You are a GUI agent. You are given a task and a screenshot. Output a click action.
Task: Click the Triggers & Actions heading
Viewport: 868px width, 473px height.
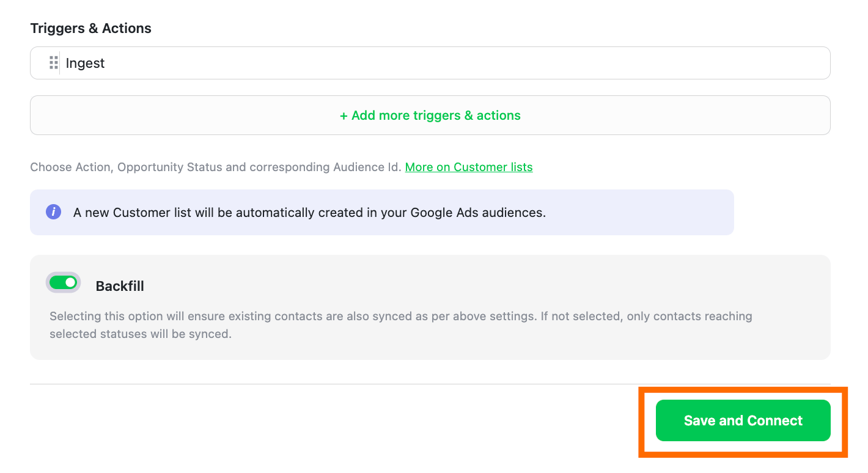click(x=90, y=28)
